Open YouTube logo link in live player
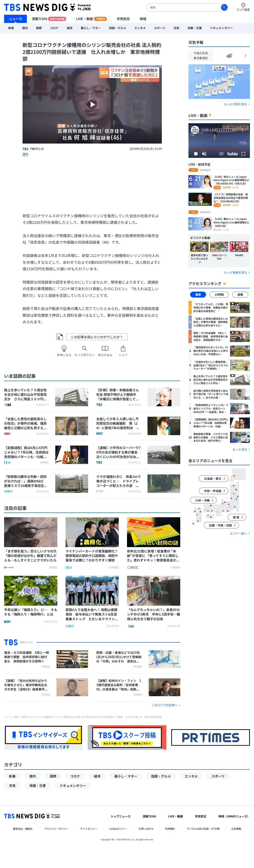Viewport: 254px width, 868px height. [x=232, y=154]
